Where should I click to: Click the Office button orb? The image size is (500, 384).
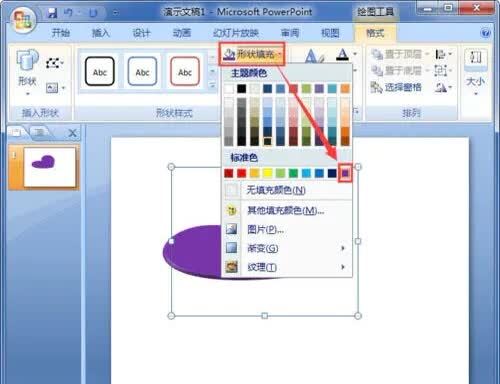[23, 20]
